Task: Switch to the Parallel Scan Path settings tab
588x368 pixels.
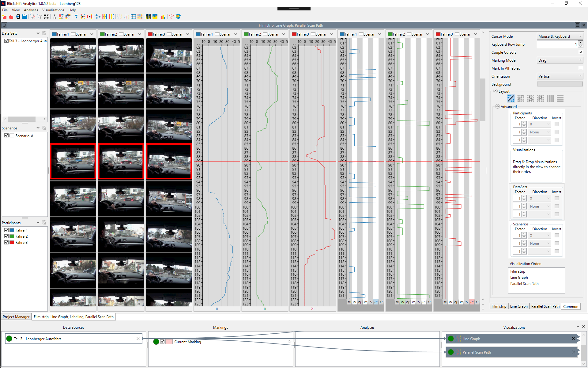Action: pos(545,306)
